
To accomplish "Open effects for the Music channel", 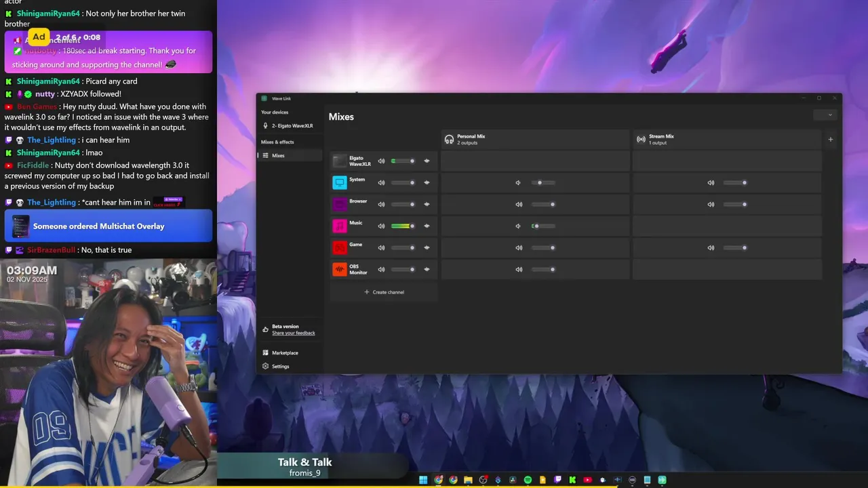I will [x=427, y=226].
